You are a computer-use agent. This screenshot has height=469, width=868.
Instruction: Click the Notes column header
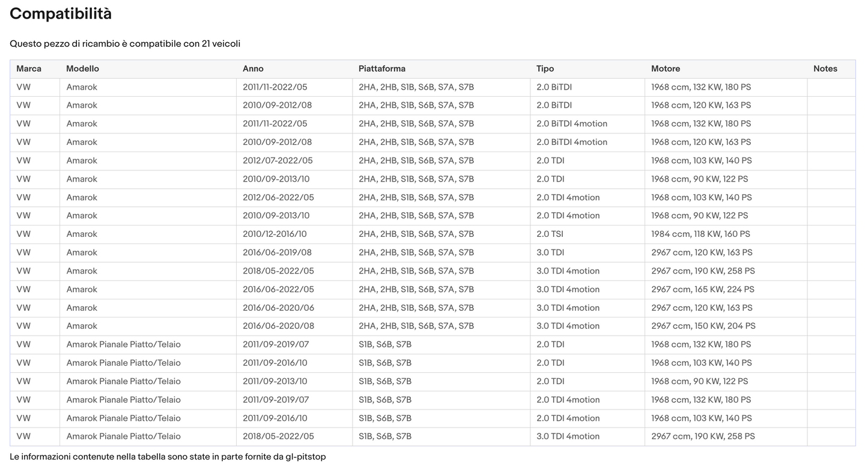coord(825,69)
